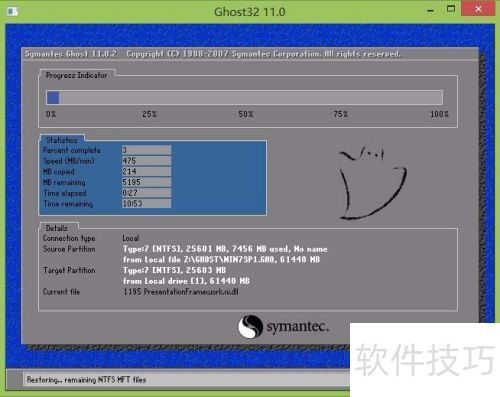Click the Restoring status bar message
This screenshot has height=397, width=500.
(86, 380)
